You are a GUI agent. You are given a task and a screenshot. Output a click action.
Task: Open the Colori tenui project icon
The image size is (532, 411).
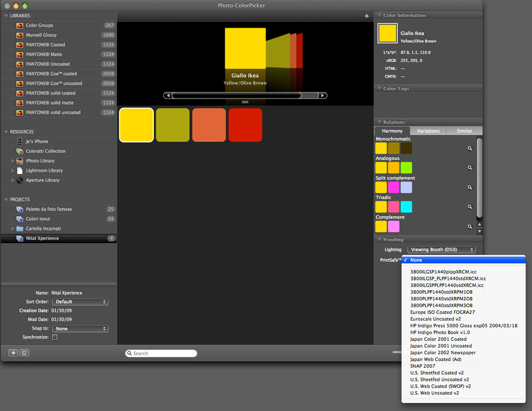tap(20, 219)
